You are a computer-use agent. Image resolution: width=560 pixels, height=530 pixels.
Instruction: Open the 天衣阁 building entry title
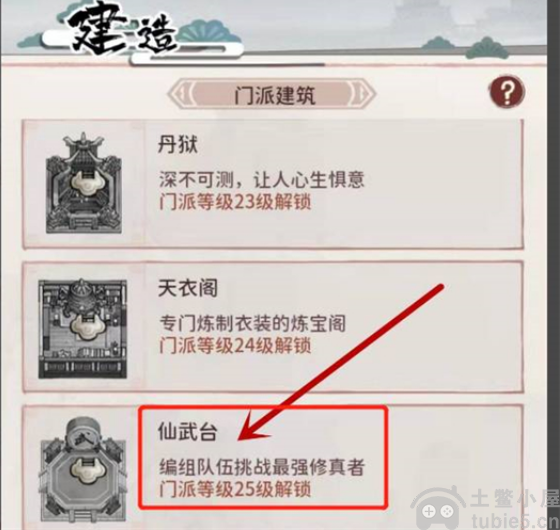(188, 289)
